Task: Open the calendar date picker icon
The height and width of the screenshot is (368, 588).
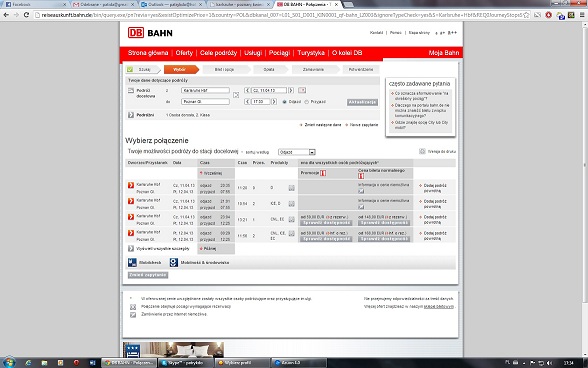Action: click(x=302, y=90)
